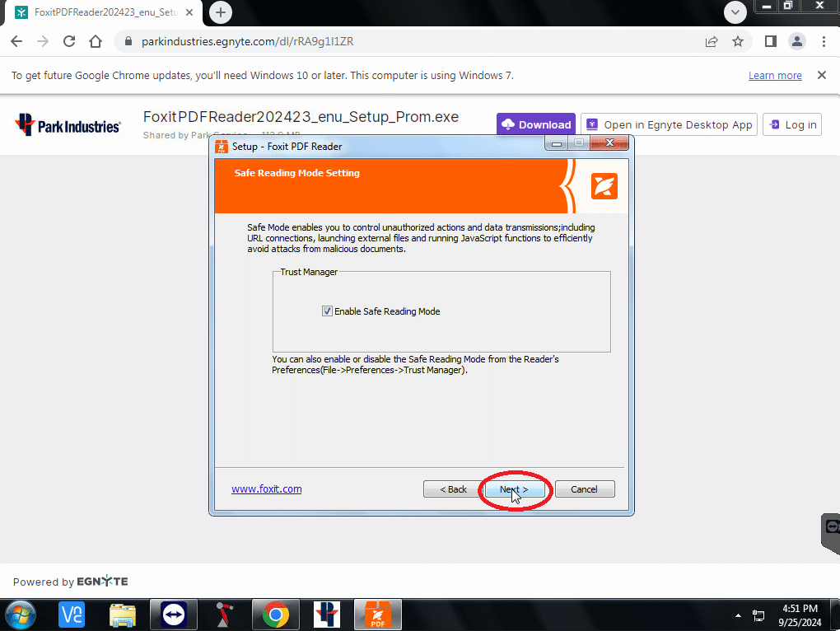Image resolution: width=840 pixels, height=631 pixels.
Task: Select the FoxitPDFReader browser tab
Action: pyautogui.click(x=105, y=12)
